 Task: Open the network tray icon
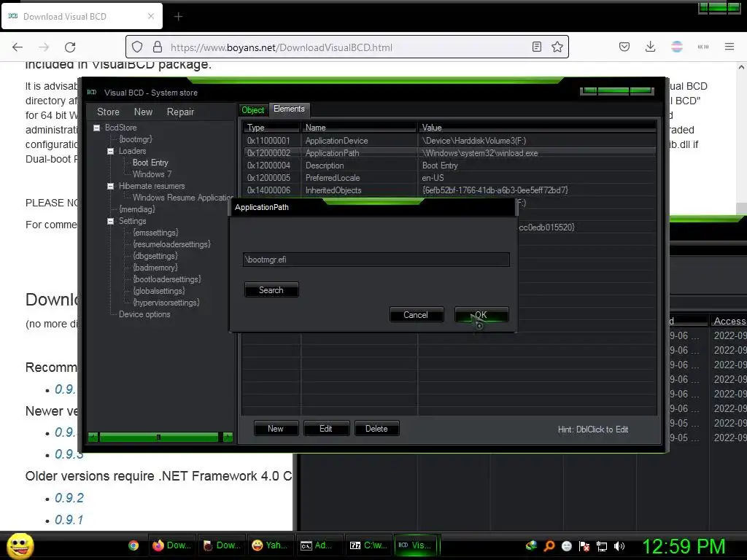coord(602,546)
